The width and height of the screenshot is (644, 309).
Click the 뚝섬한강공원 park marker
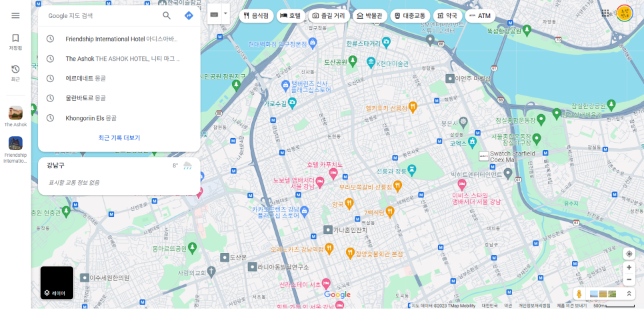click(x=527, y=30)
